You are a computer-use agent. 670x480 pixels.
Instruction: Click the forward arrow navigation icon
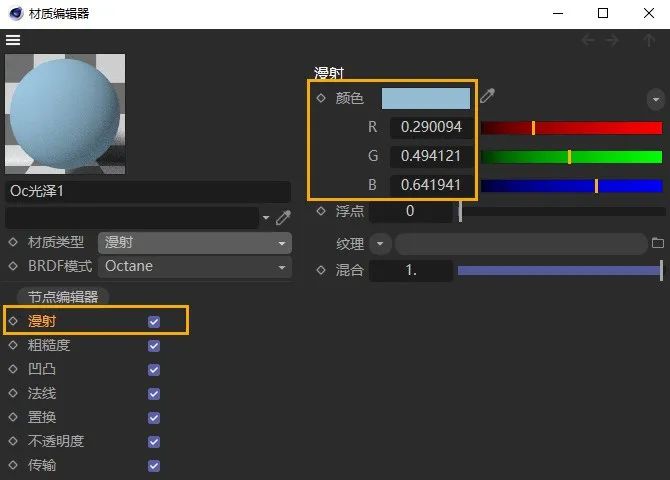pos(612,41)
